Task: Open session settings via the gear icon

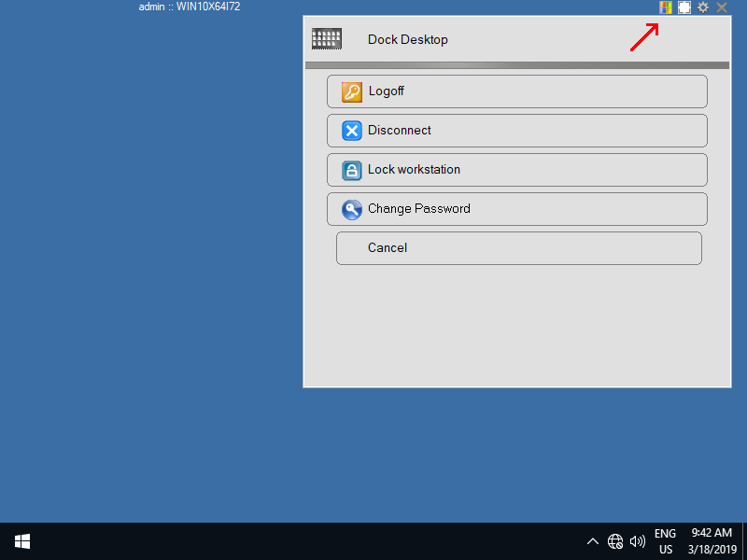Action: 703,7
